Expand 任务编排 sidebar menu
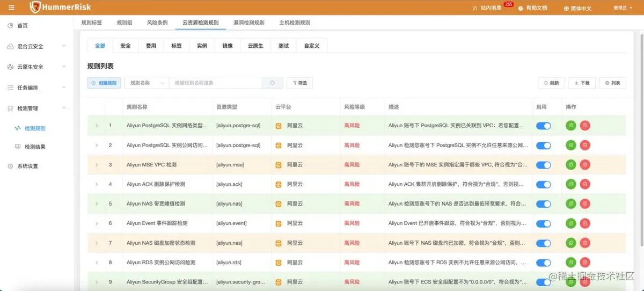644x291 pixels. (x=36, y=88)
